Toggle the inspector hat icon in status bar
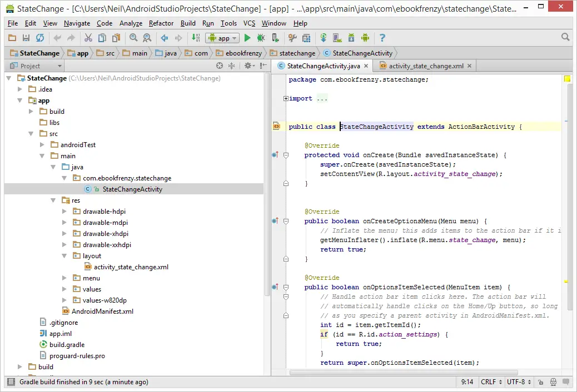The image size is (577, 392). 553,382
